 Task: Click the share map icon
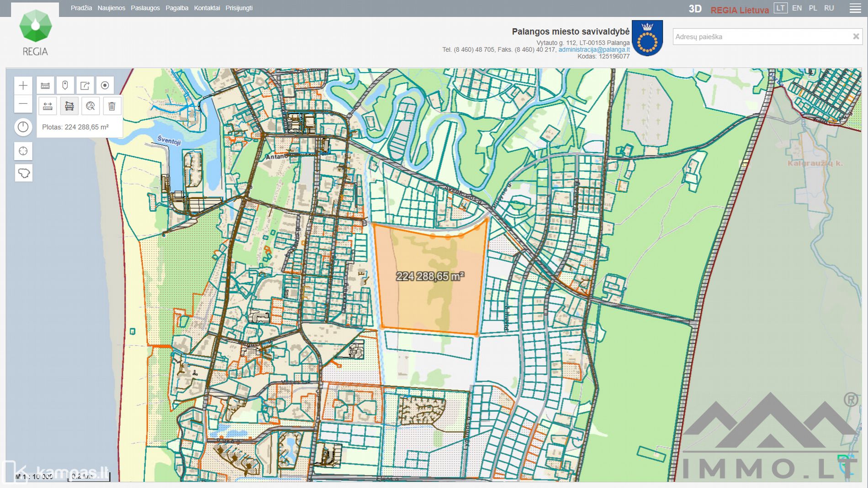click(x=85, y=85)
